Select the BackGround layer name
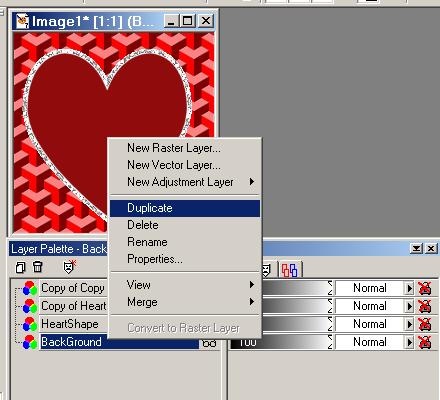This screenshot has width=440, height=400. 71,342
